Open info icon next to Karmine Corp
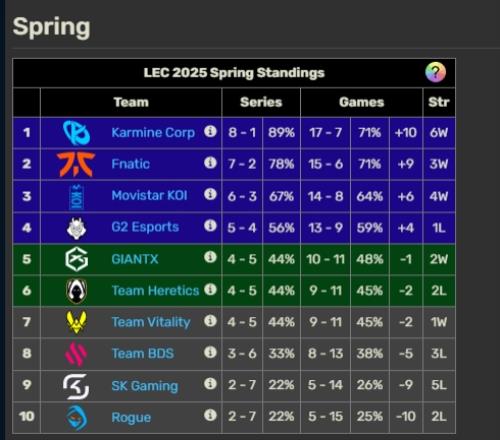This screenshot has height=440, width=500. (x=210, y=131)
